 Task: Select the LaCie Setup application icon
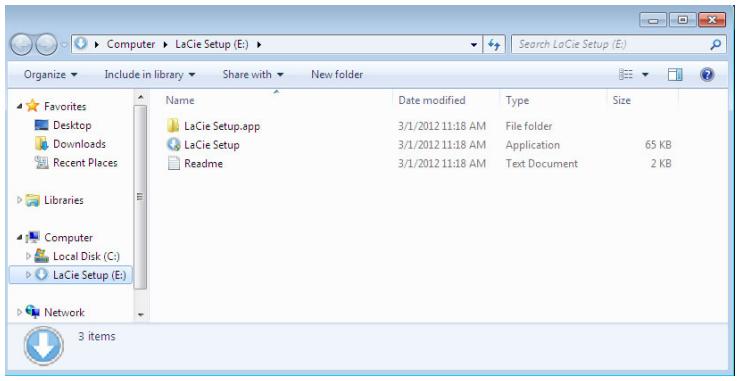[x=173, y=144]
